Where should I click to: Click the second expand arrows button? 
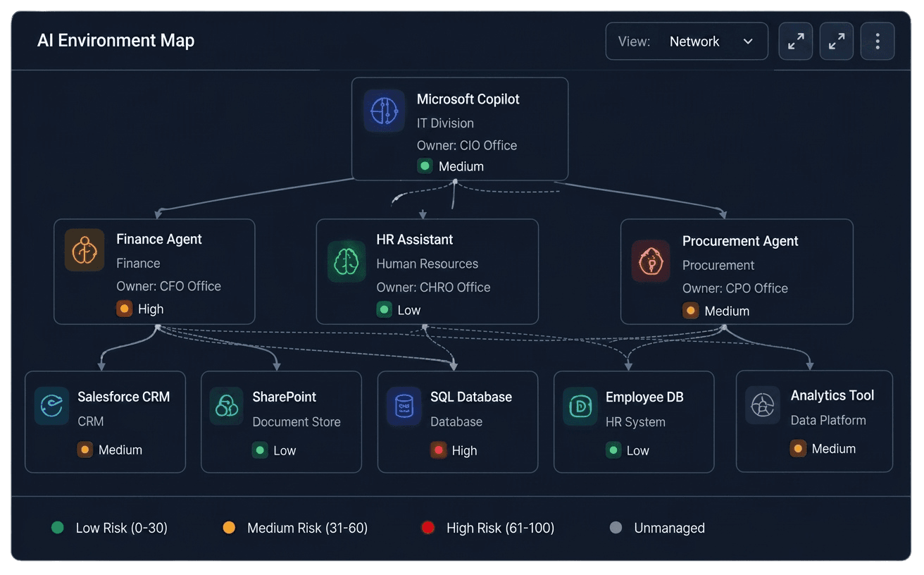[837, 42]
